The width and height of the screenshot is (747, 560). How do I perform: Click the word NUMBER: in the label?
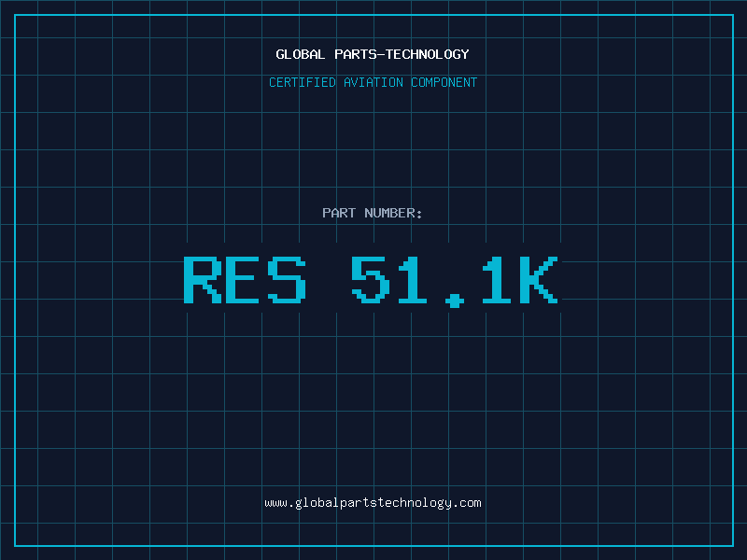[394, 213]
